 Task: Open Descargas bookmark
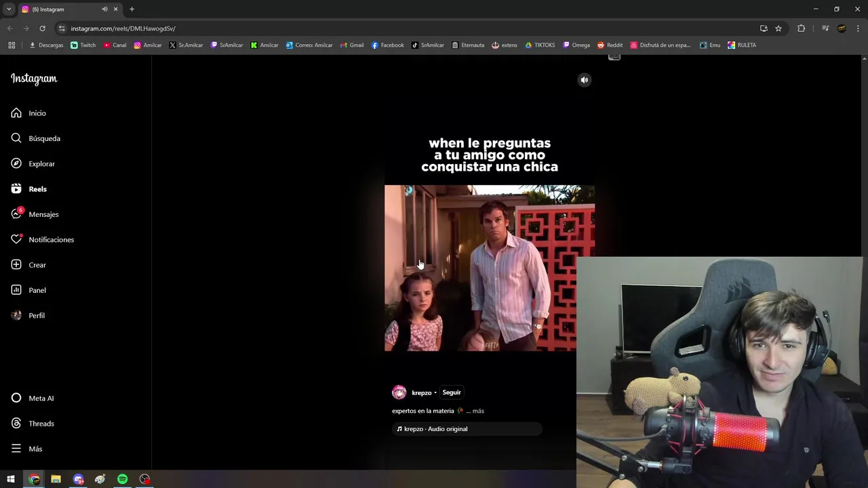click(46, 45)
